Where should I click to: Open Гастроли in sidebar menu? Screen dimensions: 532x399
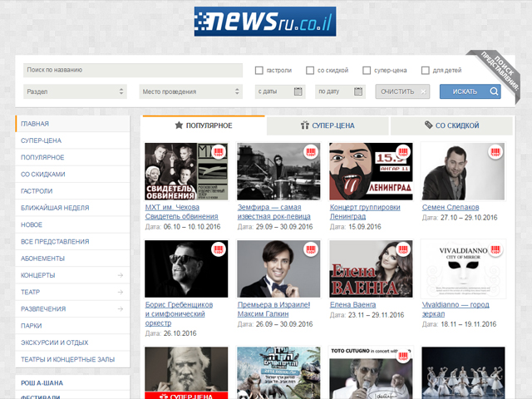point(72,191)
